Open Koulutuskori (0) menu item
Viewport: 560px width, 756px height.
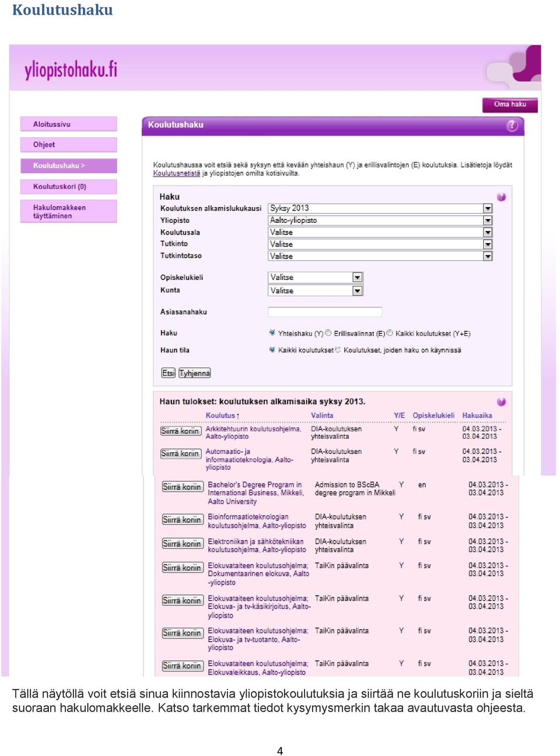point(68,187)
